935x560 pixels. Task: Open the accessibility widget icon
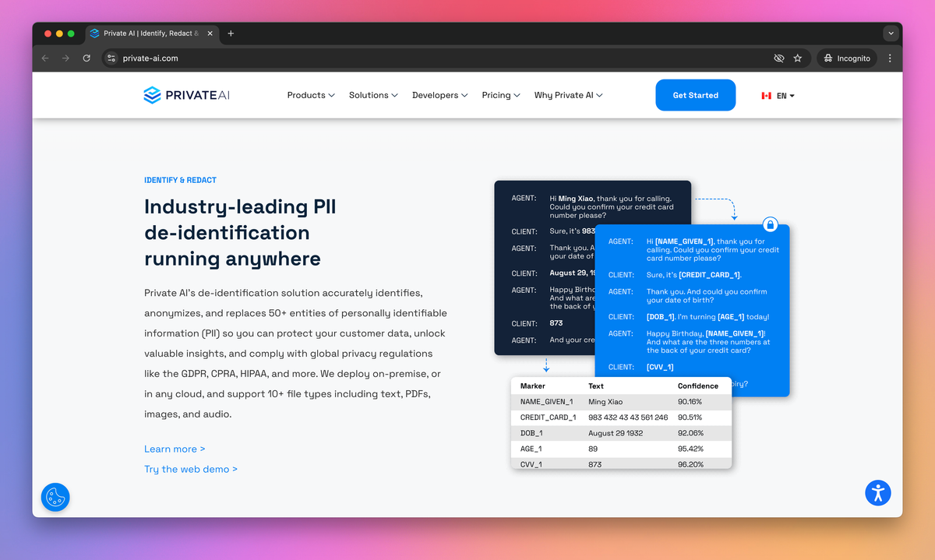(878, 492)
